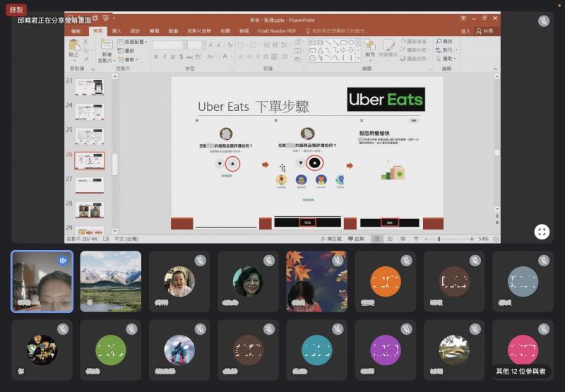Open the Insert (插入) ribbon tab
The height and width of the screenshot is (392, 565).
click(117, 31)
